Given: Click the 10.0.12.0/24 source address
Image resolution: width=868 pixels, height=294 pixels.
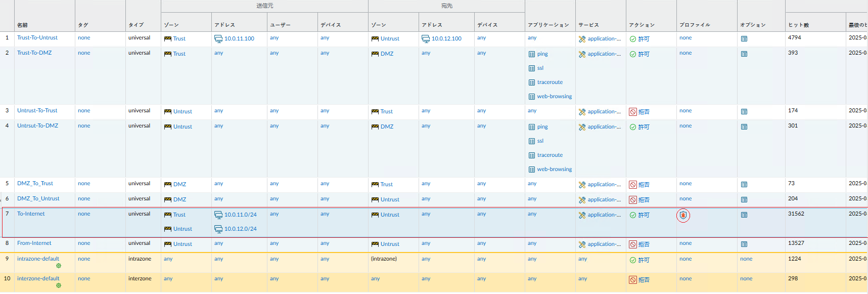Looking at the screenshot, I should (240, 229).
